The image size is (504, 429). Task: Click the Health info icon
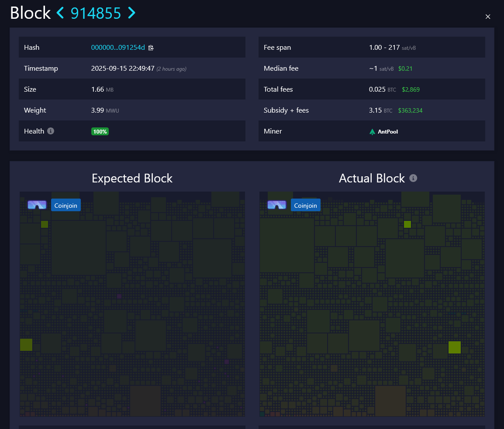(x=51, y=131)
